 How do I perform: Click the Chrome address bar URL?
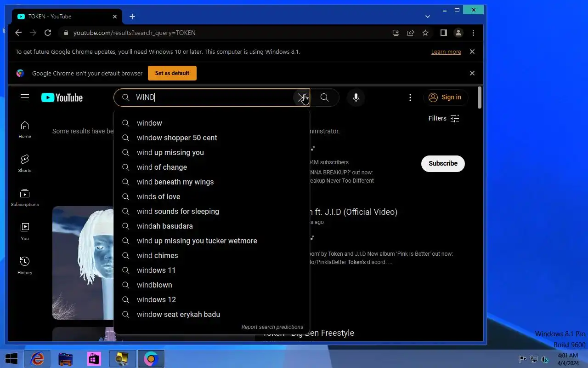[x=135, y=33]
